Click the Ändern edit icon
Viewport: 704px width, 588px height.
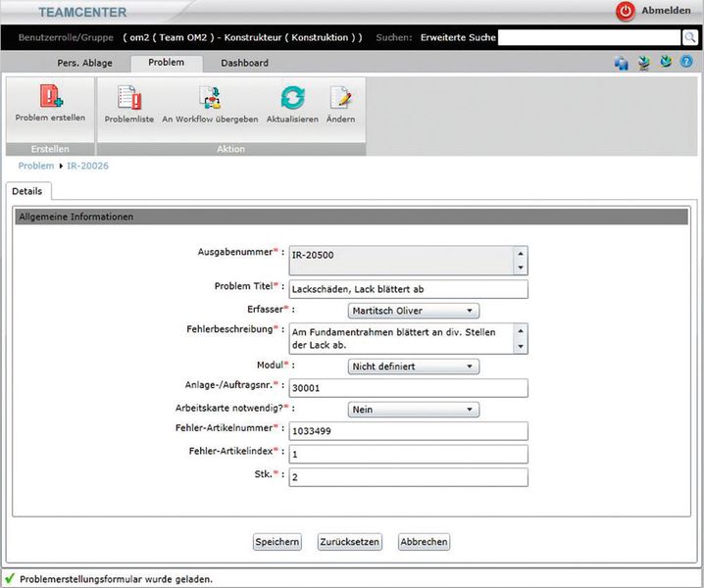[x=340, y=98]
